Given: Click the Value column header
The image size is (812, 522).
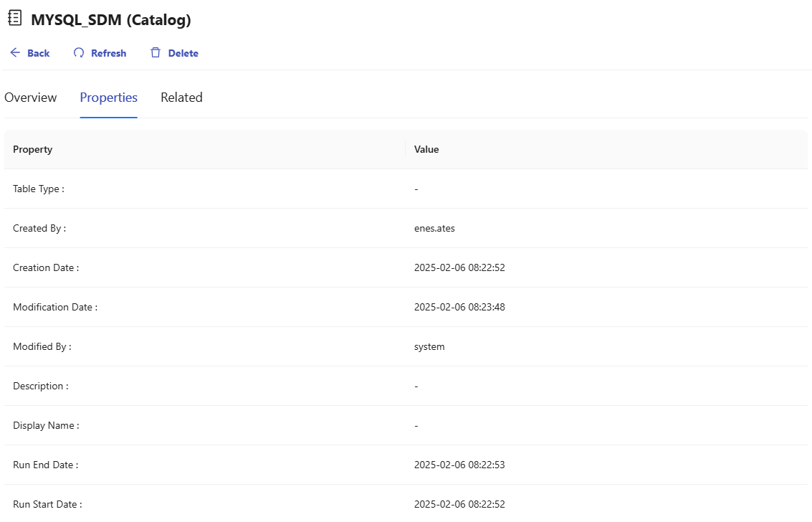Looking at the screenshot, I should [426, 149].
